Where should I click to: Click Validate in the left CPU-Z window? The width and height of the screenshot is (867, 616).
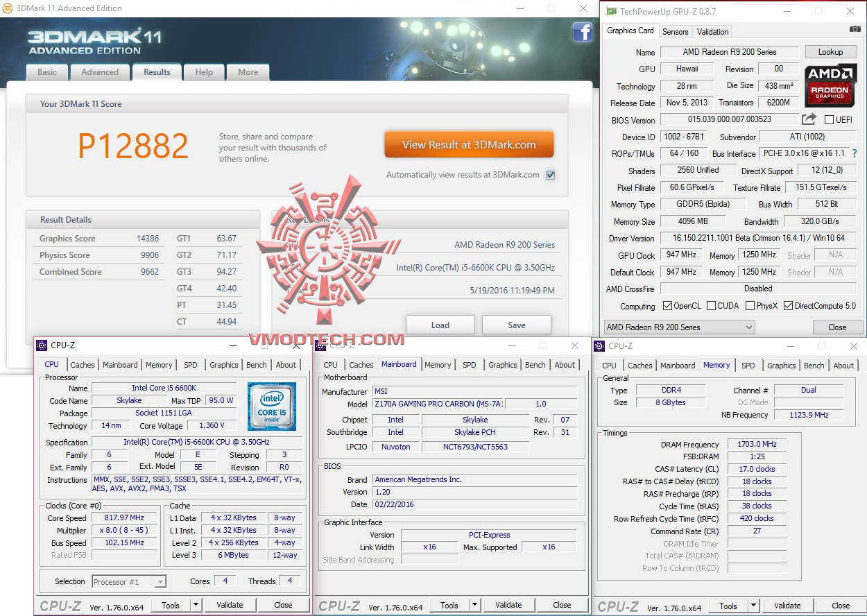[x=230, y=605]
